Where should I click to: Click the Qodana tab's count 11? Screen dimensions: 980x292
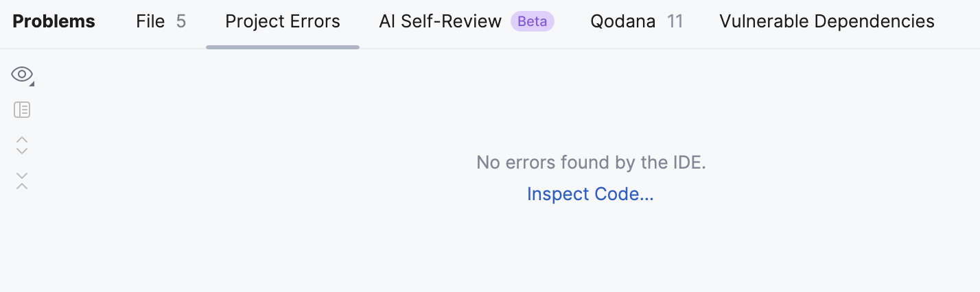[675, 21]
